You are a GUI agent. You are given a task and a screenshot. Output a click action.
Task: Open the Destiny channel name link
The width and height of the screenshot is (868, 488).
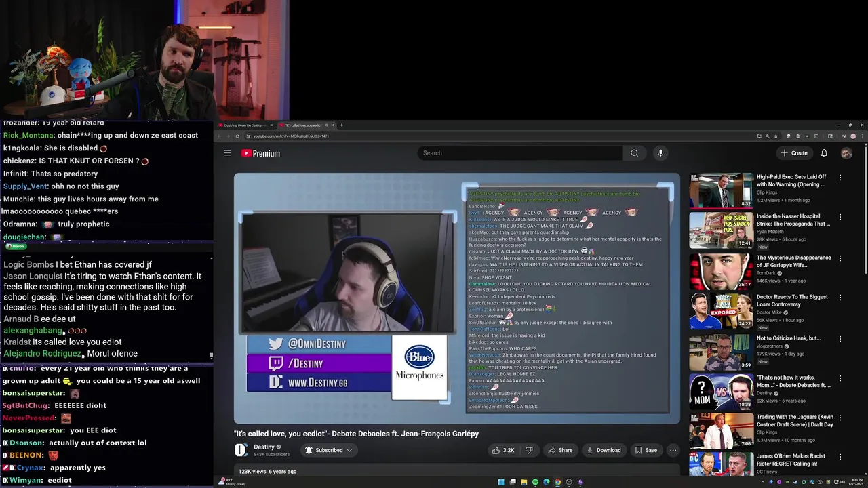(264, 447)
